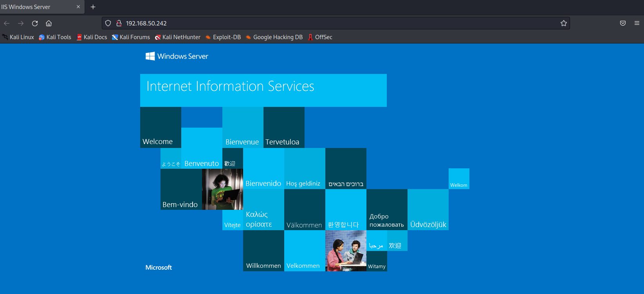Viewport: 644px width, 294px height.
Task: Click the insecure connection padlock icon
Action: (x=119, y=23)
